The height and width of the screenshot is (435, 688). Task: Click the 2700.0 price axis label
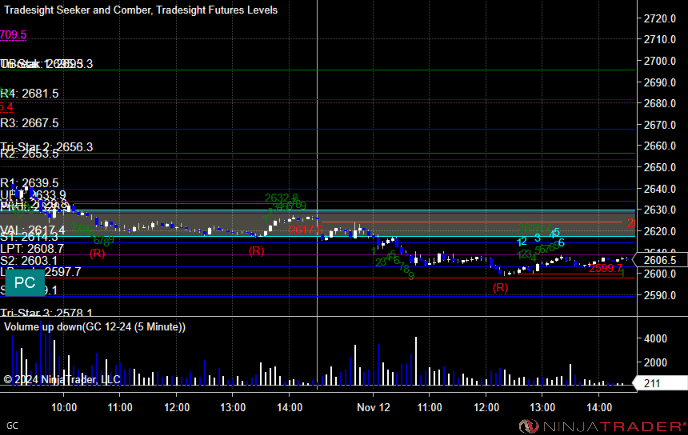click(659, 61)
